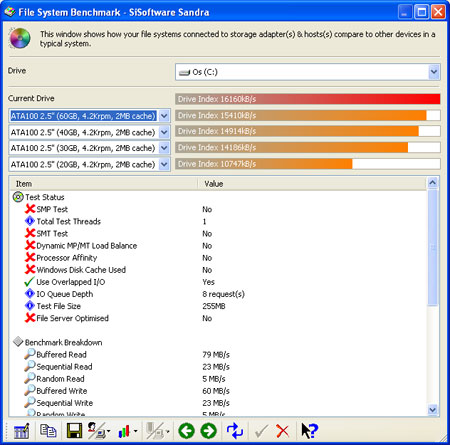The width and height of the screenshot is (450, 445).
Task: Go back with the green left arrow
Action: (x=186, y=431)
